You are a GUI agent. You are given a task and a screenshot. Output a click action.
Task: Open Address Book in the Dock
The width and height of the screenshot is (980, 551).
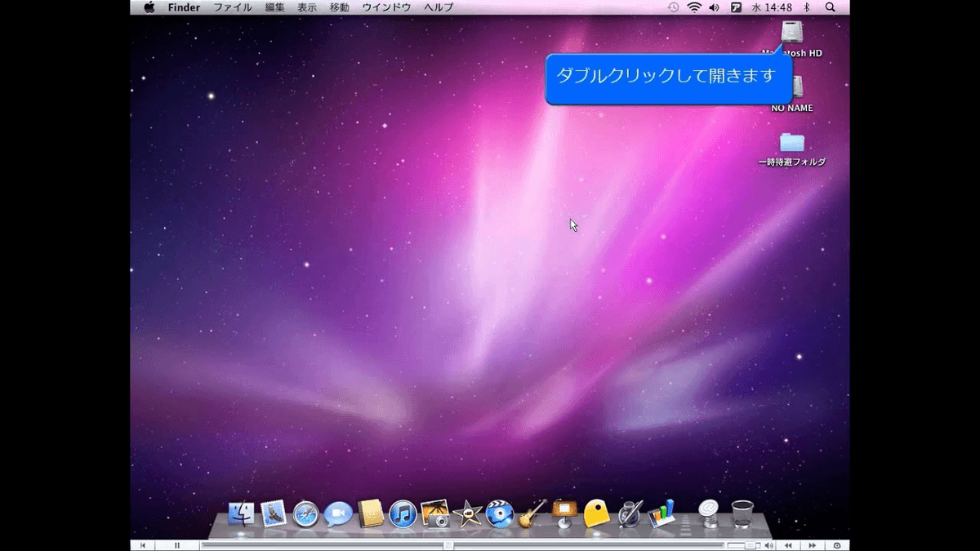click(371, 513)
